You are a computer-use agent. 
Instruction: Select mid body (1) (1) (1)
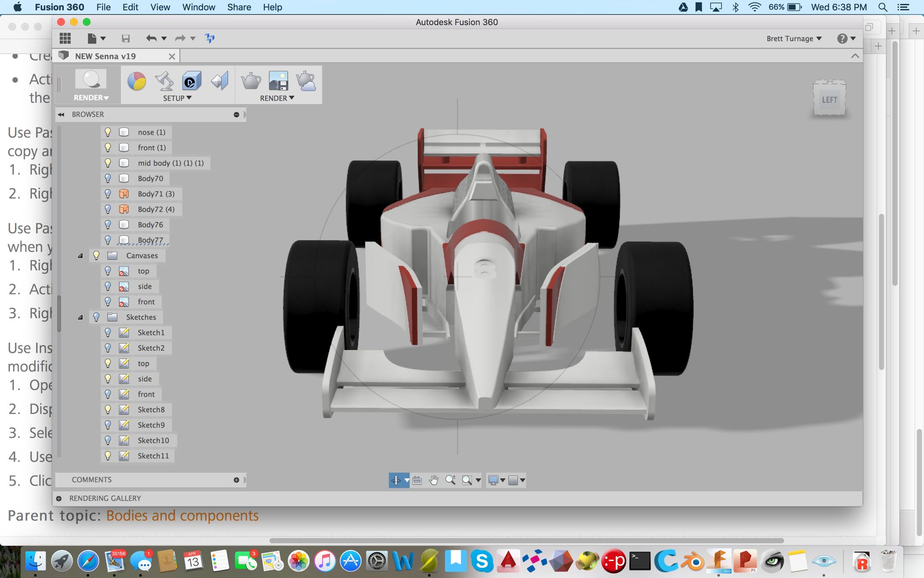click(171, 163)
